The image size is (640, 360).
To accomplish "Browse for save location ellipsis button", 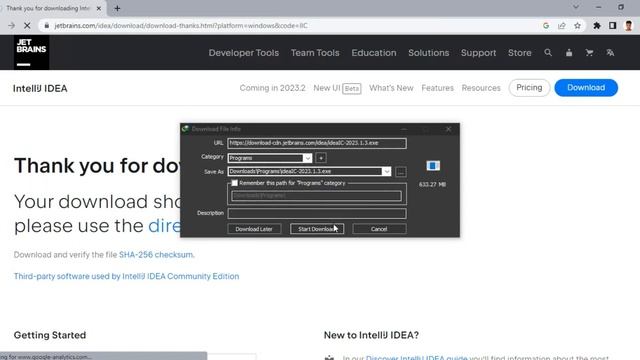I will coord(401,171).
